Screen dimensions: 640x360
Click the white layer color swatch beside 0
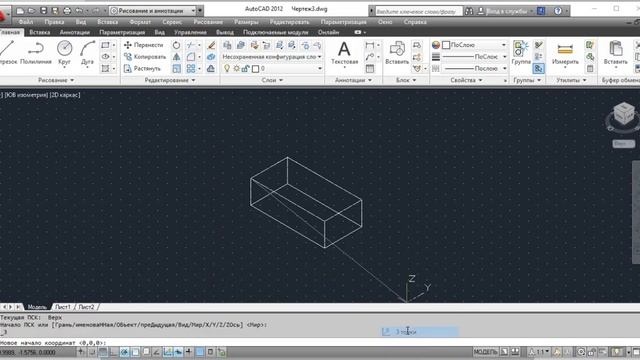pyautogui.click(x=256, y=69)
